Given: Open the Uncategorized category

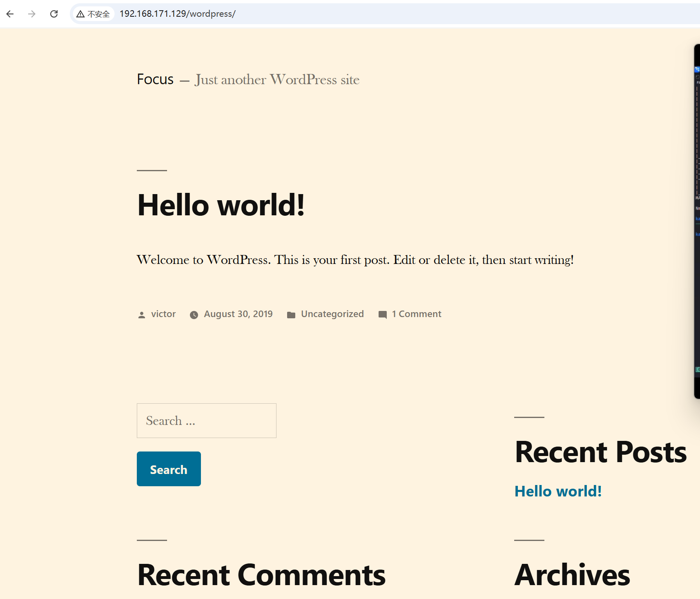Looking at the screenshot, I should coord(332,314).
